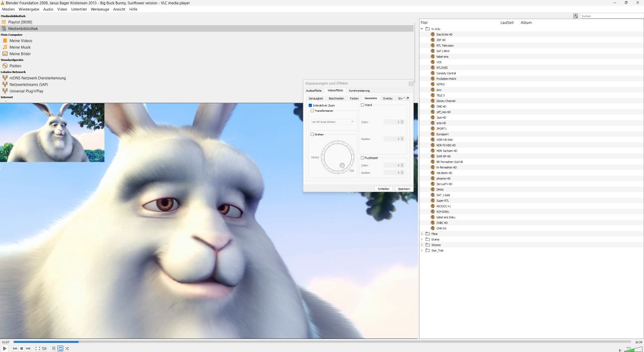Open the Medien menu

coord(9,9)
